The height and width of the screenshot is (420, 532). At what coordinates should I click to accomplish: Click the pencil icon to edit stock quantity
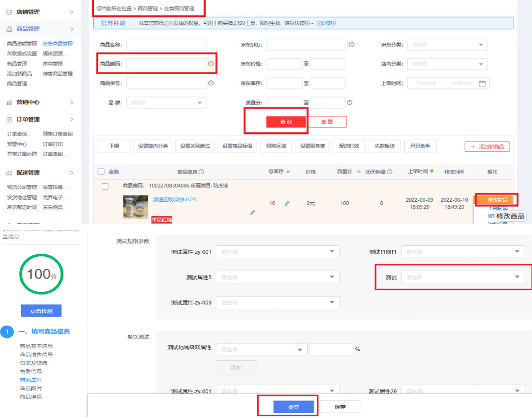(x=286, y=203)
